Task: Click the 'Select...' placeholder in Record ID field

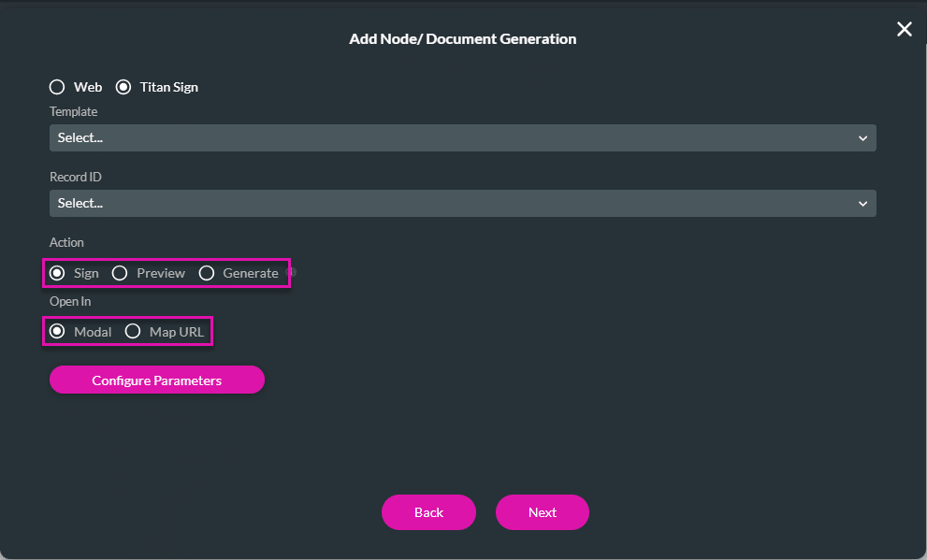Action: point(80,203)
